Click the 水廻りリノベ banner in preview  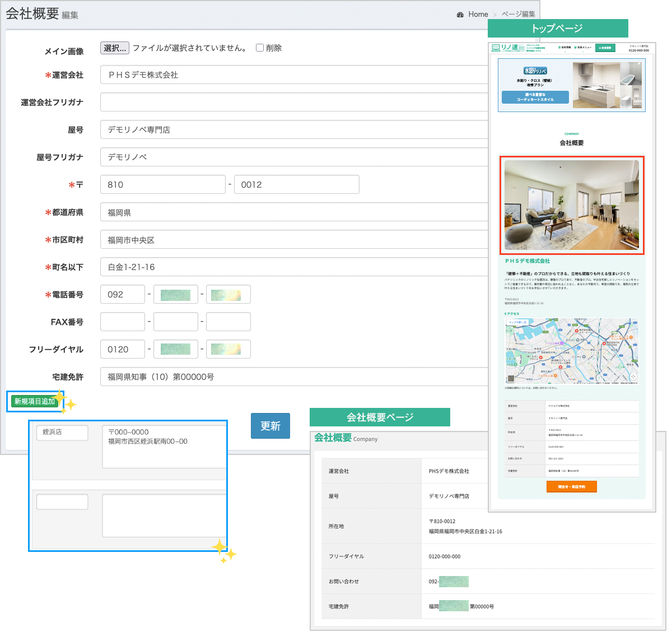click(572, 85)
